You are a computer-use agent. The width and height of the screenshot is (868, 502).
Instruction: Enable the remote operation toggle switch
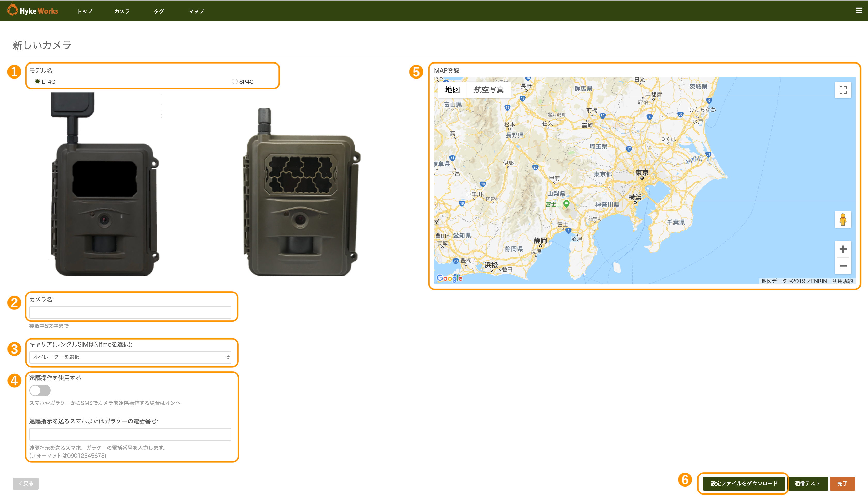pyautogui.click(x=40, y=390)
